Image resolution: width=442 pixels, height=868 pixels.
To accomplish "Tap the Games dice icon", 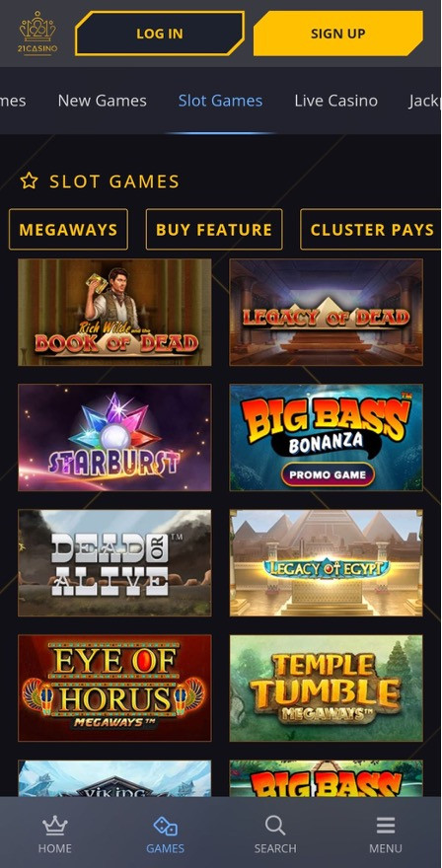I will [165, 826].
